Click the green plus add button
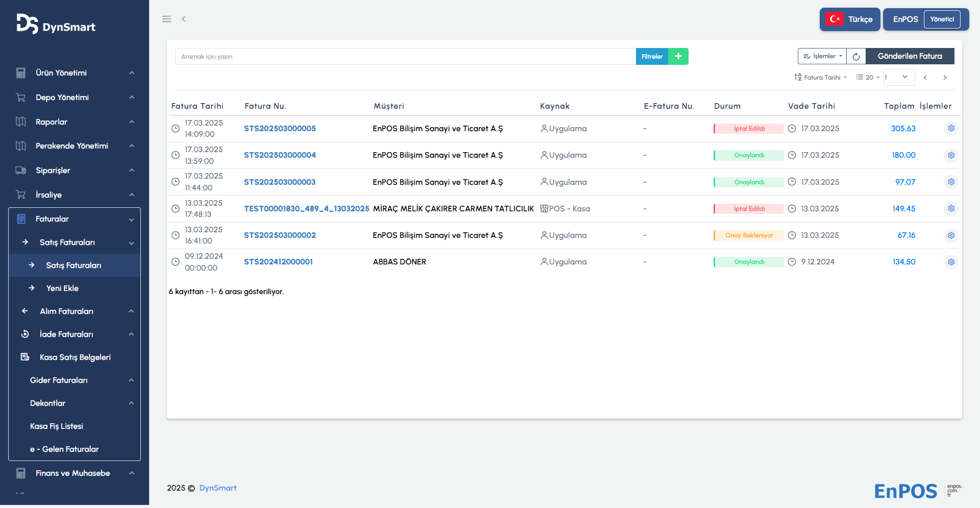980x508 pixels. [x=678, y=56]
